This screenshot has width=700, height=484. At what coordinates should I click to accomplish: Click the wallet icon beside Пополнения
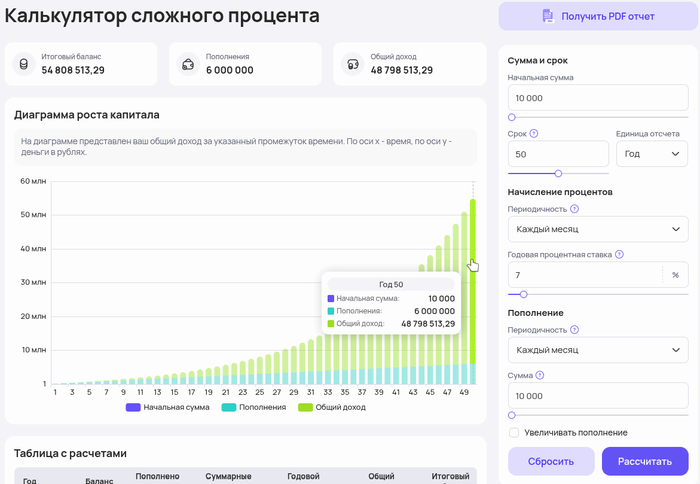(187, 64)
